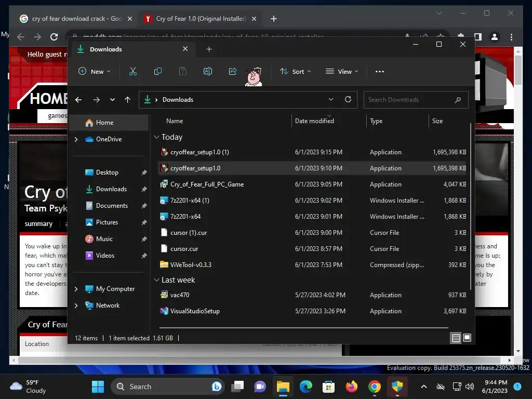Switch to details view layout icon

(456, 338)
